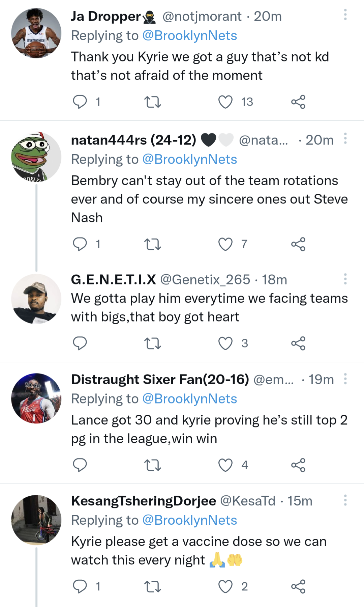Open the three-dot menu on Ja Dropper's tweet
Image resolution: width=364 pixels, height=607 pixels.
point(345,15)
